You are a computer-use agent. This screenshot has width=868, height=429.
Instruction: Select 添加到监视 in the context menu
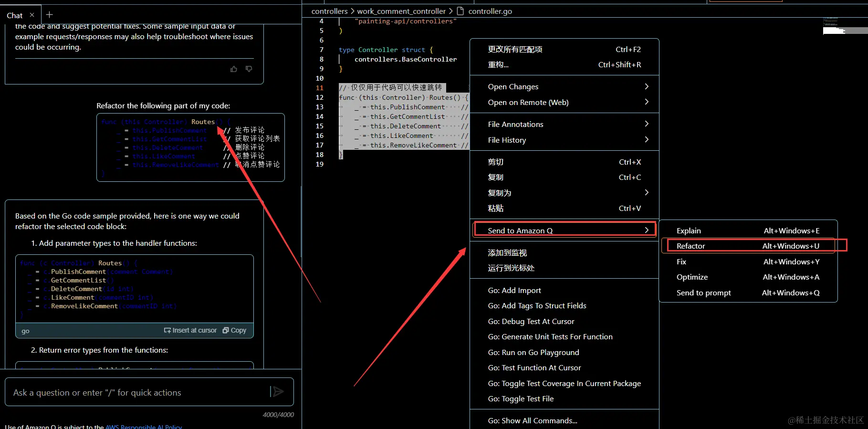565,253
